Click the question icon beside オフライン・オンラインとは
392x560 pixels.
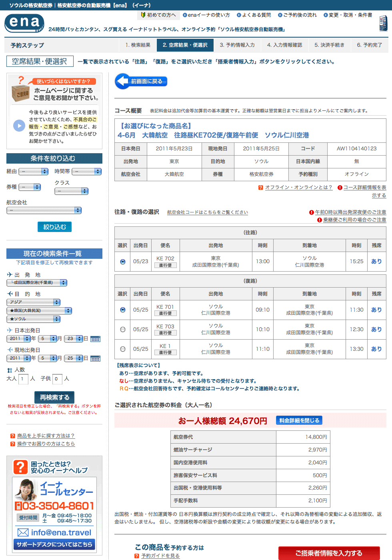click(x=261, y=188)
